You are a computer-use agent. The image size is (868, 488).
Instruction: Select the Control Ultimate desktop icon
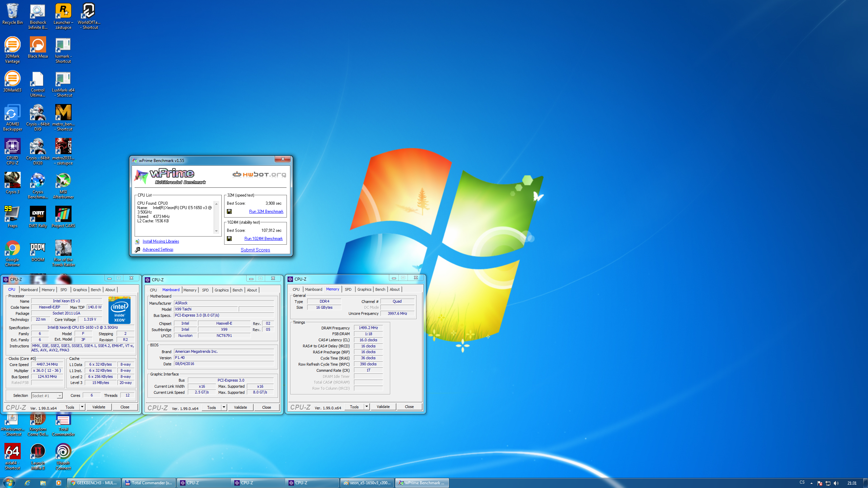click(38, 84)
